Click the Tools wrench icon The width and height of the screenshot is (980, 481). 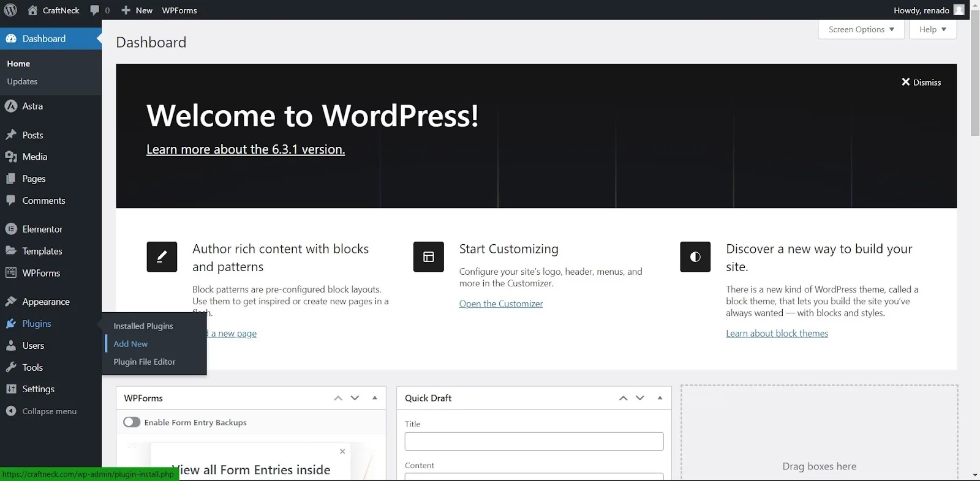[11, 367]
